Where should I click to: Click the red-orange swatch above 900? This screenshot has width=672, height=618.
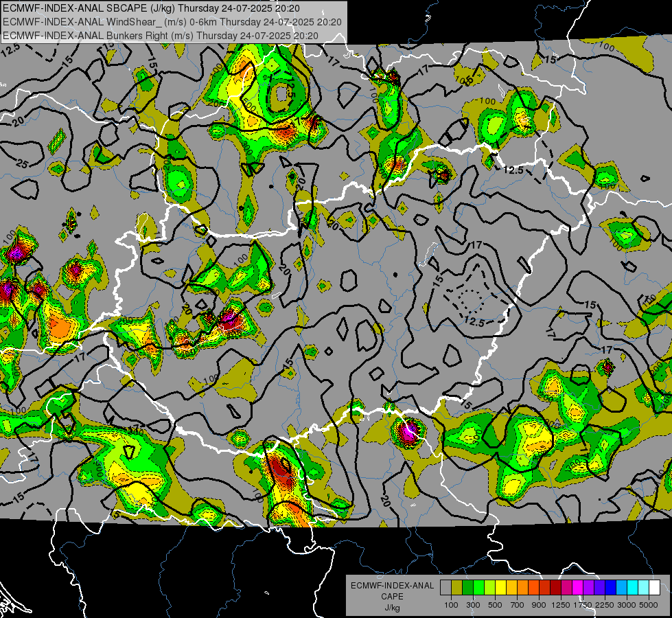pos(533,588)
